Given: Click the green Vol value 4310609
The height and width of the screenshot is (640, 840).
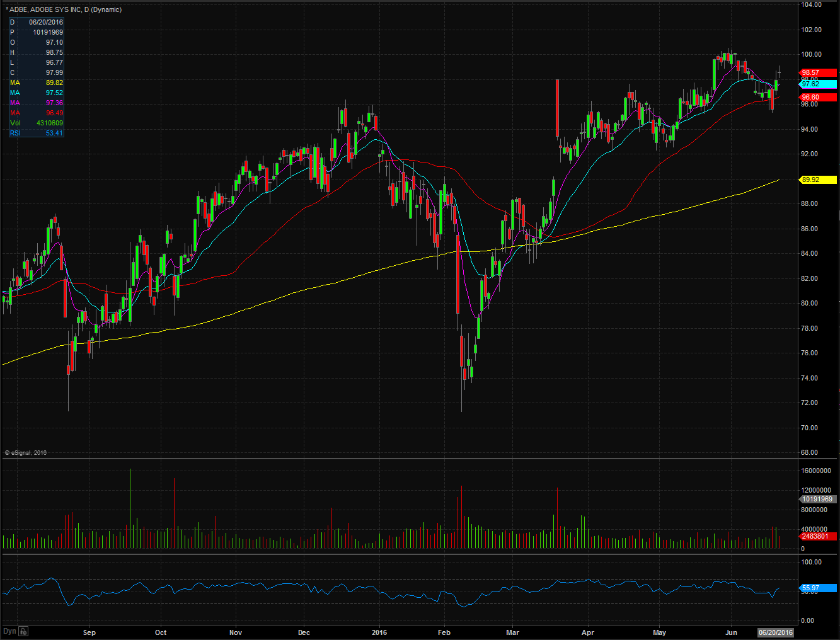Looking at the screenshot, I should pos(50,123).
